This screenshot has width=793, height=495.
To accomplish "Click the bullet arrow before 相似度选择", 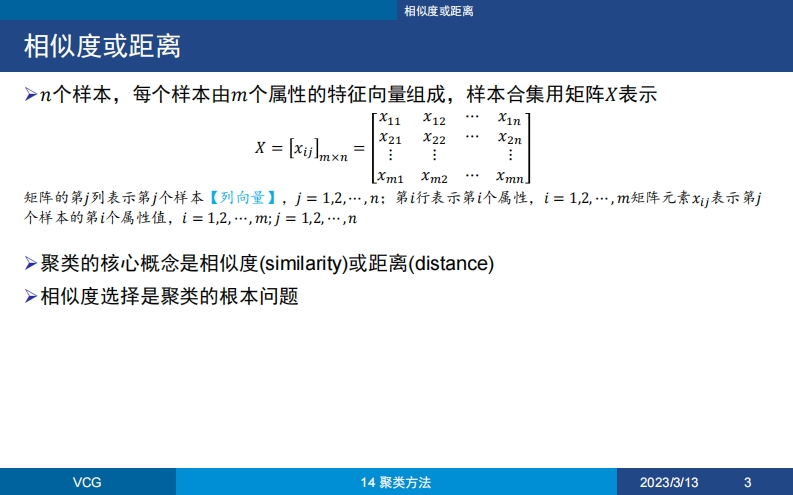I will pos(30,297).
